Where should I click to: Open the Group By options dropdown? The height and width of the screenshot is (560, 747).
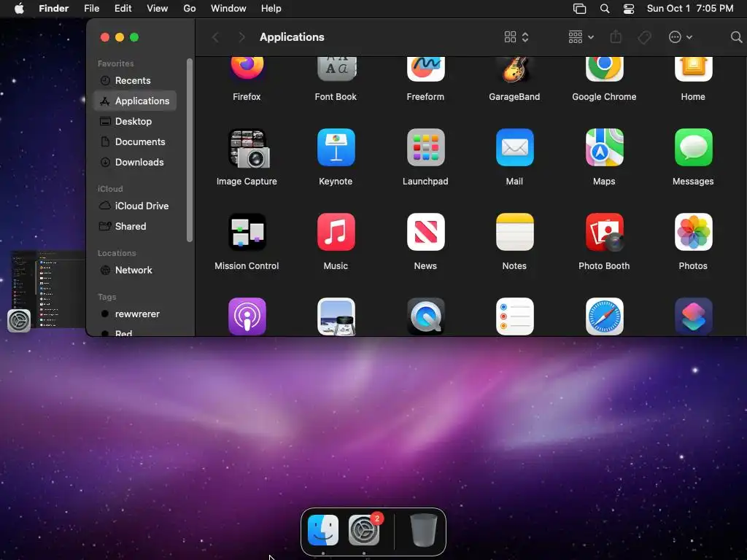coord(581,37)
